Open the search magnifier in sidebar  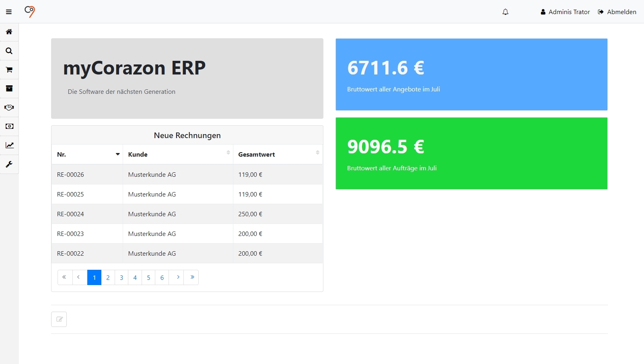pyautogui.click(x=9, y=51)
